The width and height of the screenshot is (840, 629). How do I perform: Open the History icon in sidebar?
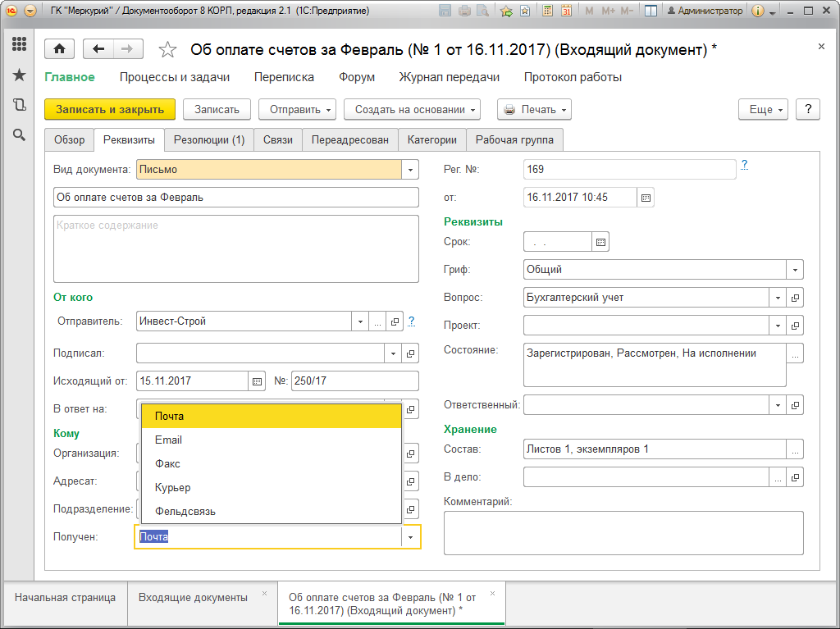[x=20, y=105]
